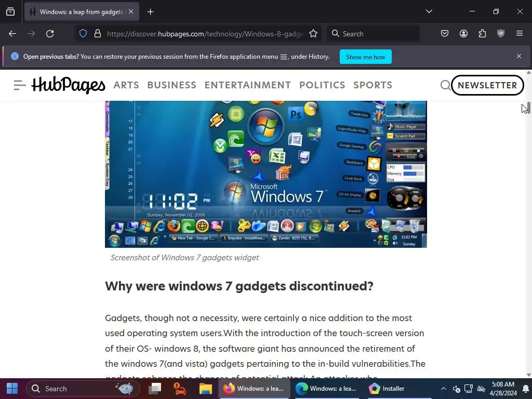
Task: Open the HubPages hamburger menu
Action: point(20,85)
